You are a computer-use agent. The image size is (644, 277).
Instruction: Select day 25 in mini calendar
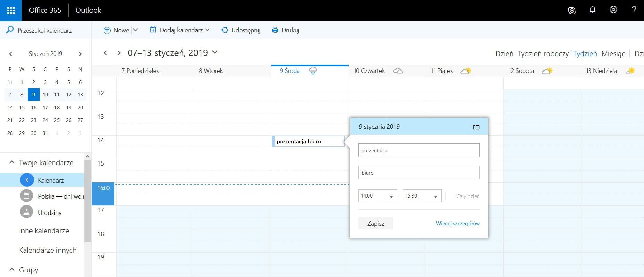tap(57, 120)
